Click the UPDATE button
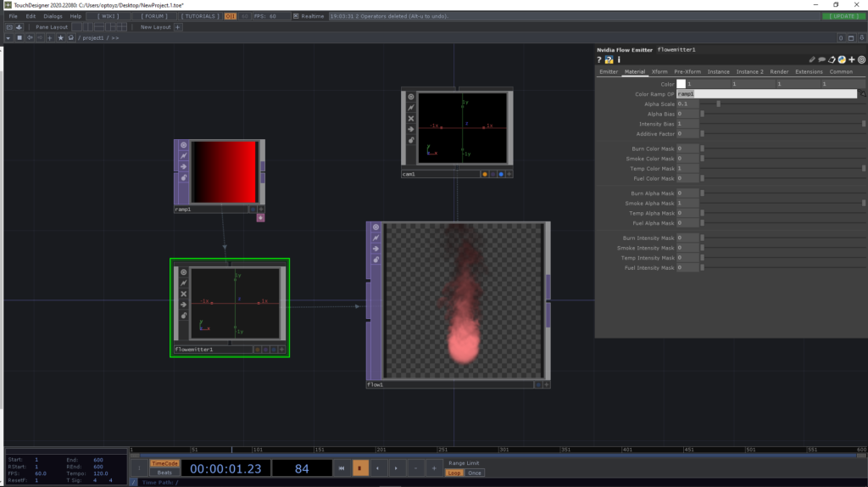Screen dimensions: 868x487 click(x=846, y=16)
